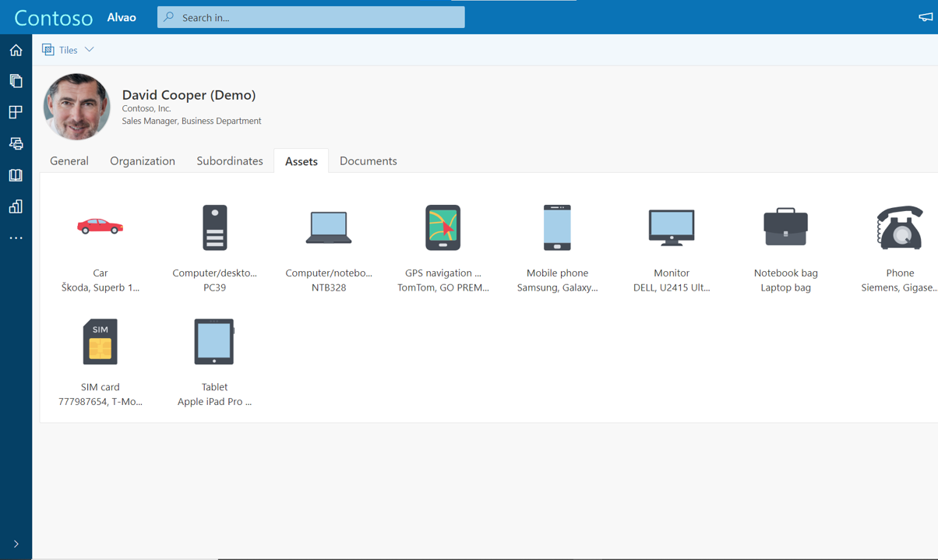The width and height of the screenshot is (938, 560).
Task: Click the 'Laptop bag' label
Action: (x=786, y=287)
